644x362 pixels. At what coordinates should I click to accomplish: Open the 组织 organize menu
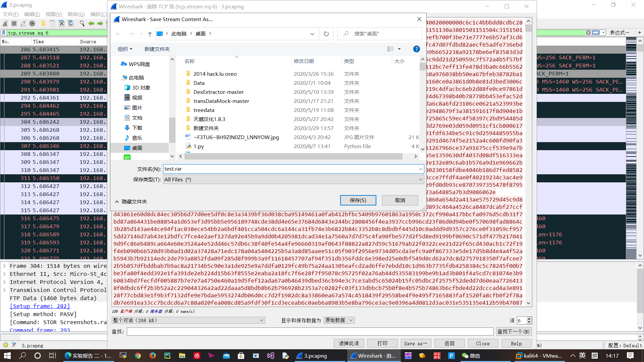click(x=125, y=49)
